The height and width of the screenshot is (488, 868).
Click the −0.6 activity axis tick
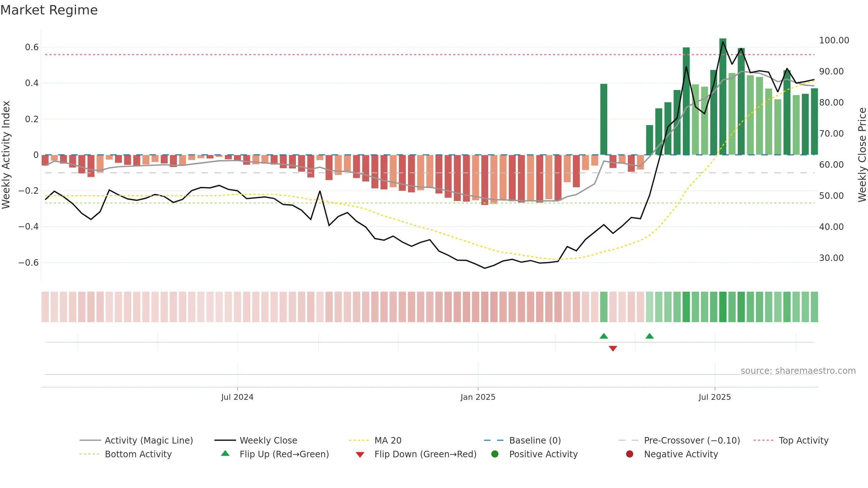28,263
